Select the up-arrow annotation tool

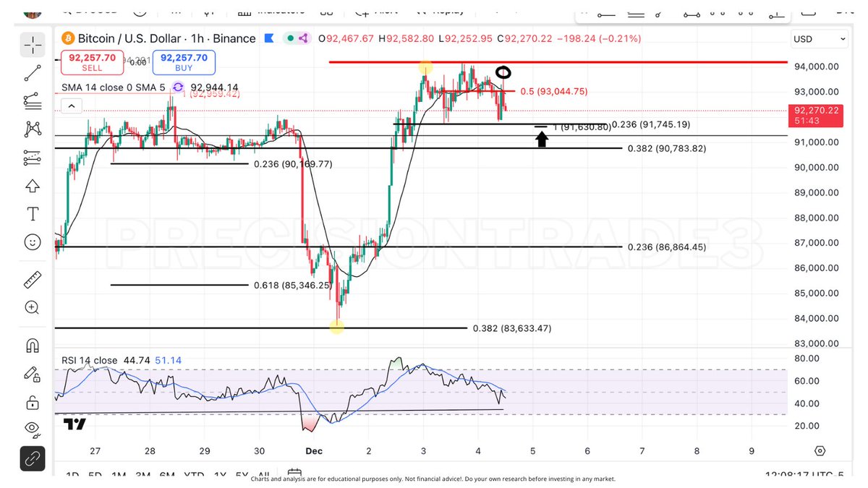click(33, 186)
